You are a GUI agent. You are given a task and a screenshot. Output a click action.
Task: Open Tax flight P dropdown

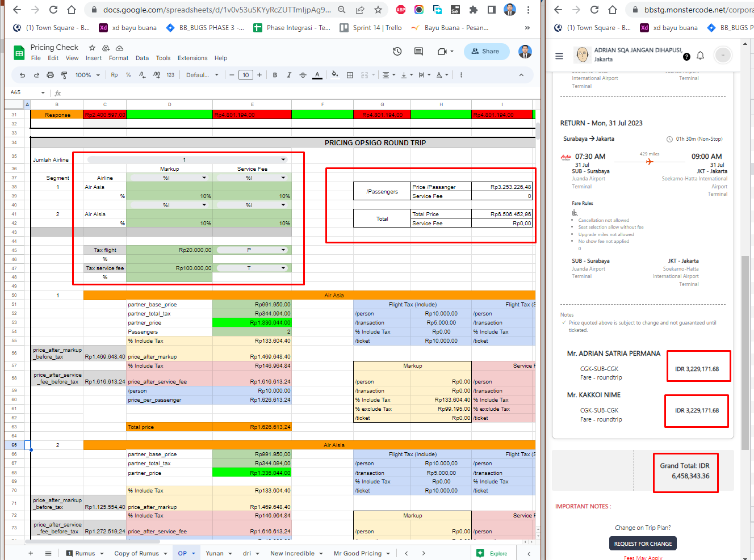tap(252, 250)
